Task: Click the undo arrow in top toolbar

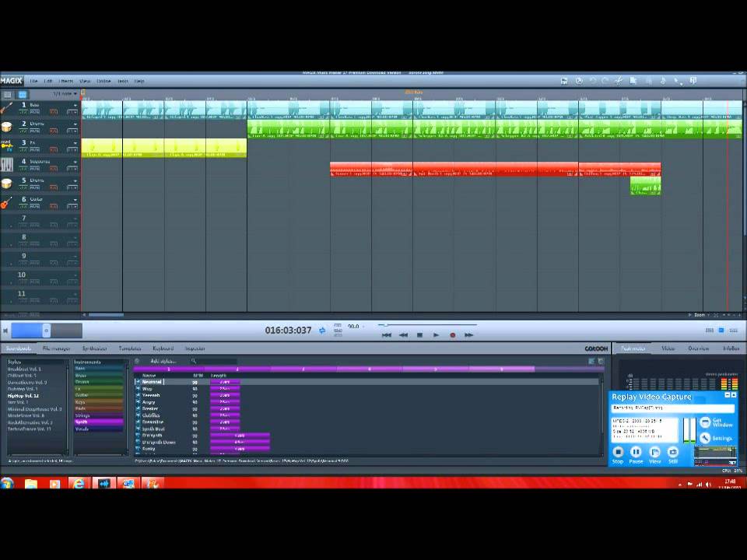Action: (593, 81)
